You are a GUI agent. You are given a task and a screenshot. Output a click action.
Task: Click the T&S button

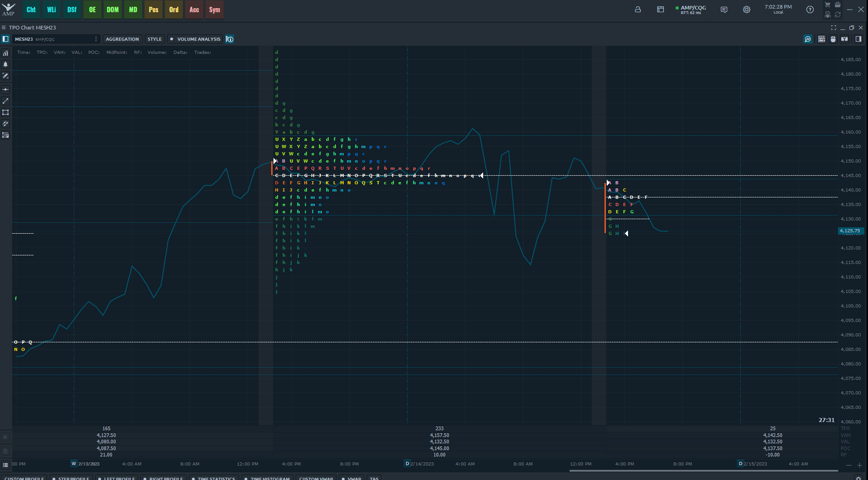point(374,478)
